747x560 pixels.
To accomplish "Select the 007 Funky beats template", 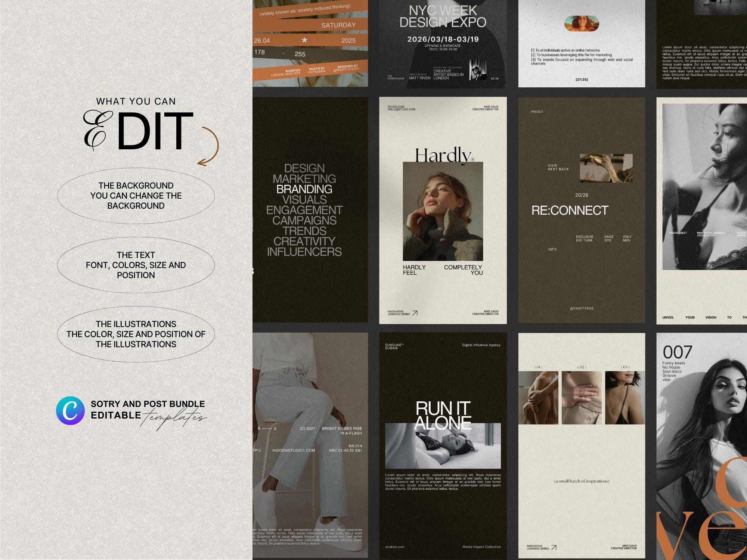I will [x=702, y=446].
